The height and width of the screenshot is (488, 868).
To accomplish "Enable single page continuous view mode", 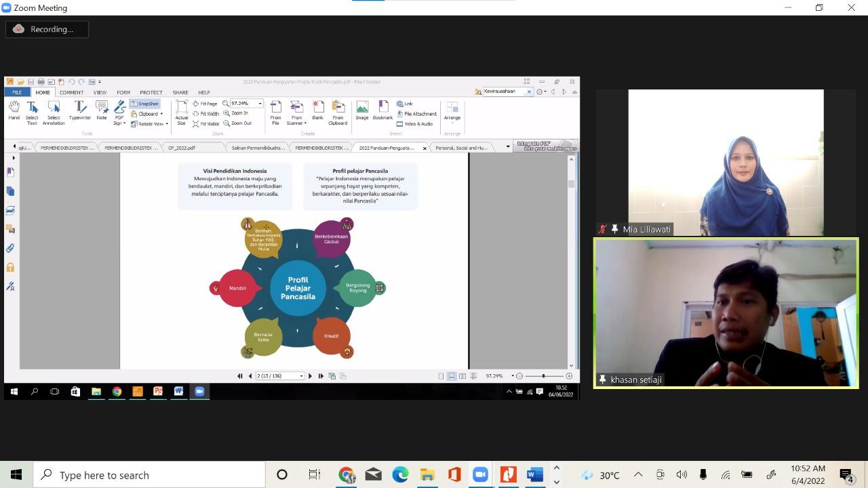I will pos(452,375).
